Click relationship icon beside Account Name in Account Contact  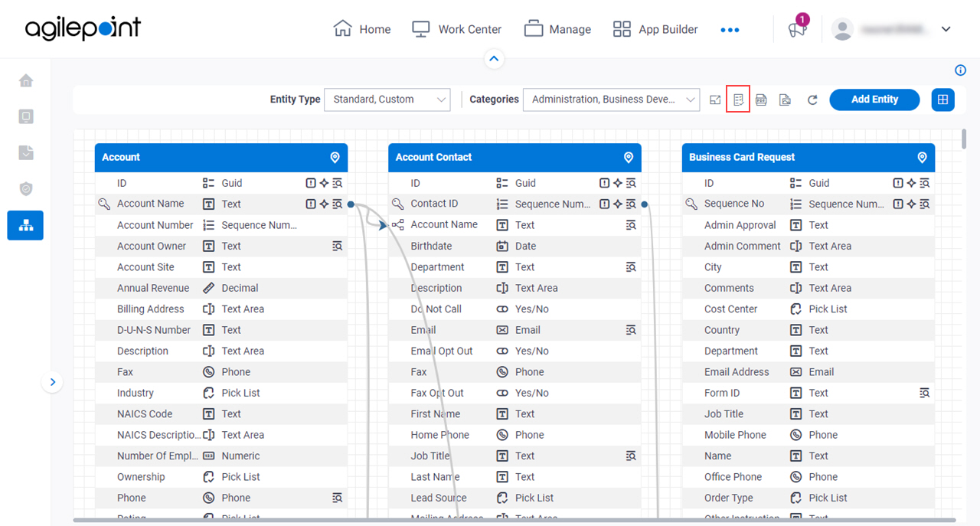tap(397, 225)
